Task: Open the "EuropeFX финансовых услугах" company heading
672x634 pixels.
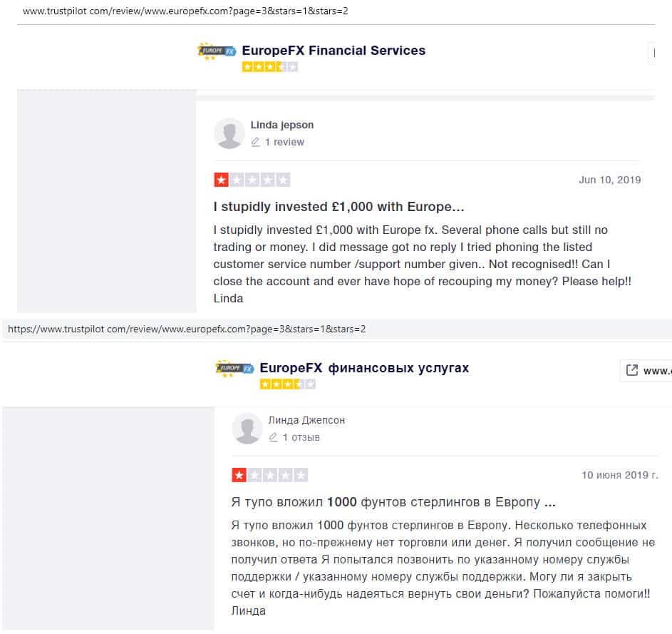Action: pos(364,368)
